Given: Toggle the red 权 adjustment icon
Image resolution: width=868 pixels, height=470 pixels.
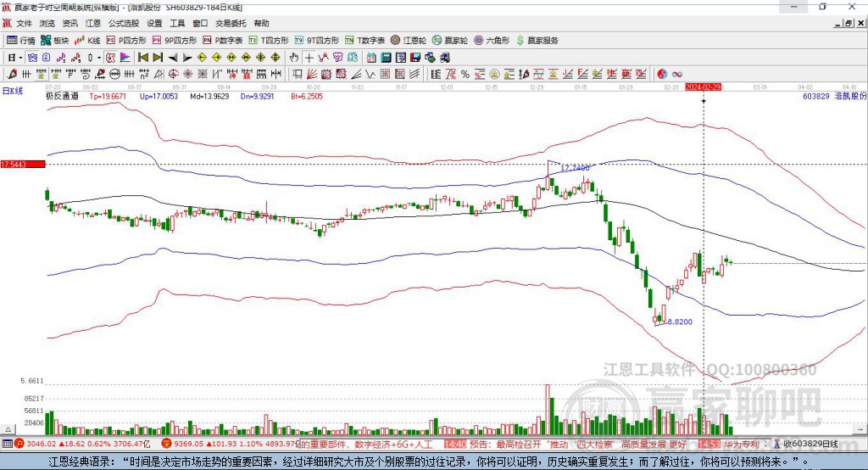Looking at the screenshot, I should click(111, 58).
